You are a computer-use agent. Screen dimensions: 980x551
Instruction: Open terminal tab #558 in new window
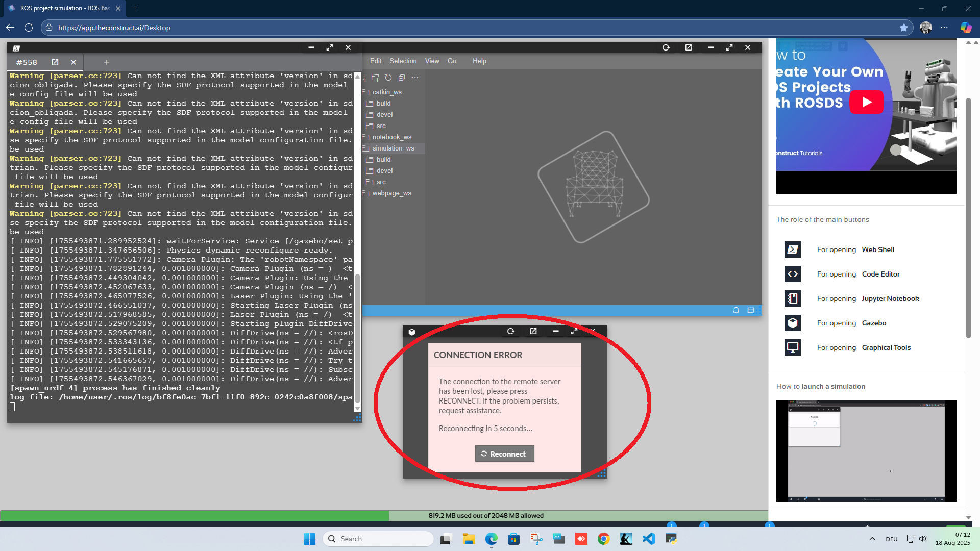[x=55, y=62]
